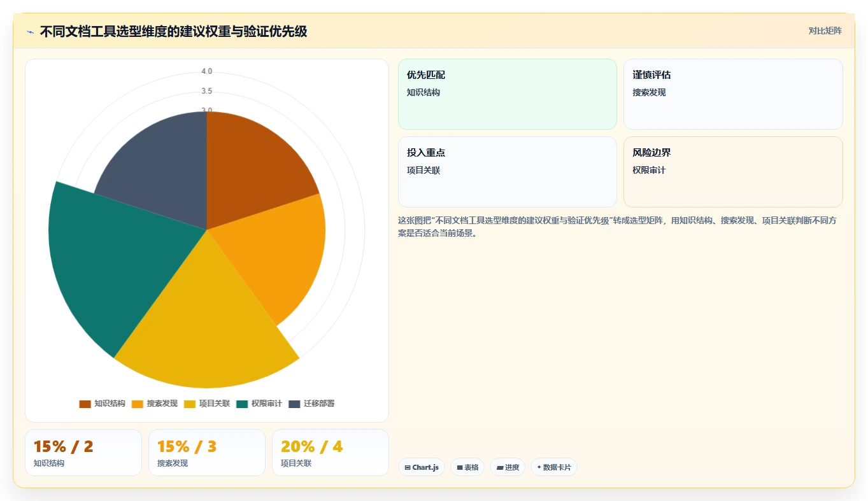Image resolution: width=868 pixels, height=501 pixels.
Task: Select the 表格 tag chip
Action: 467,467
